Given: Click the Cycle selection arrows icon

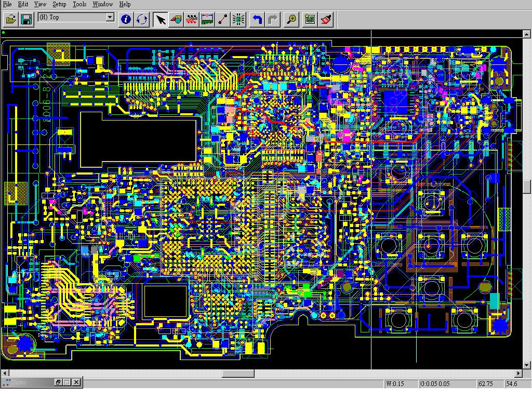Looking at the screenshot, I should pos(141,19).
